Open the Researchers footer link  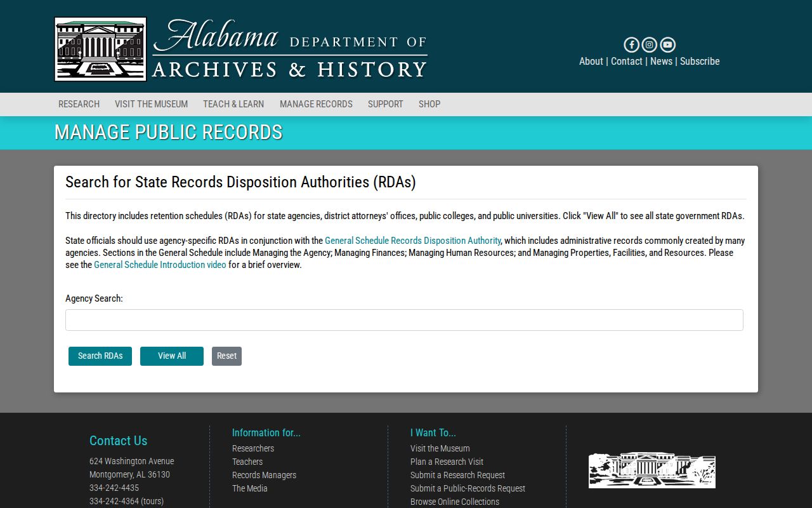(253, 448)
